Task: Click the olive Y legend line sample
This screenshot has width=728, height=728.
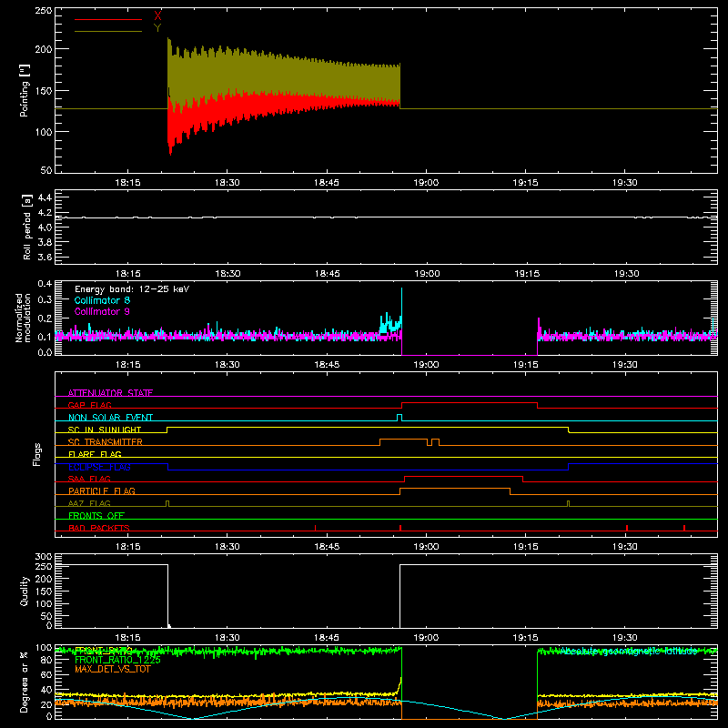Action: tap(108, 31)
